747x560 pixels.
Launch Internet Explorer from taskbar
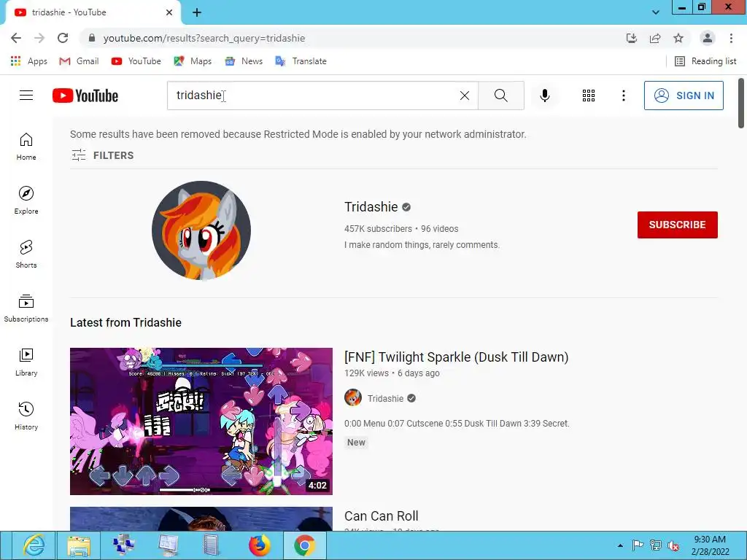point(34,545)
